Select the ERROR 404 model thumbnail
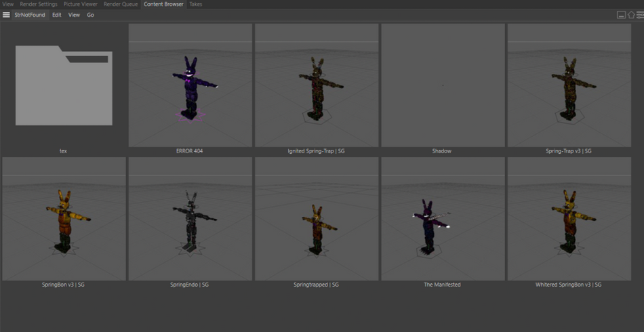 (x=190, y=85)
